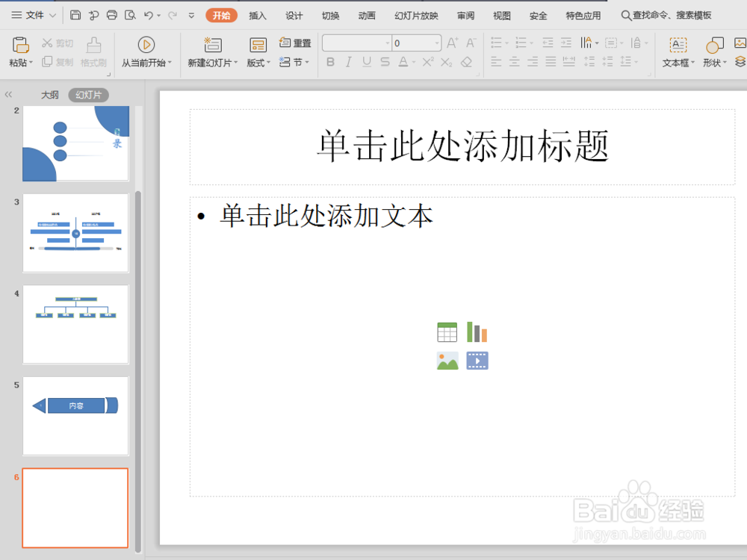Toggle underline formatting
The height and width of the screenshot is (560, 747).
tap(366, 62)
